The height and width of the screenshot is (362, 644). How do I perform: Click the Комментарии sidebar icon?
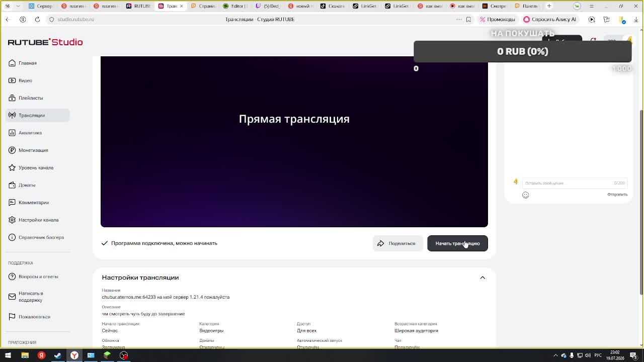point(12,203)
